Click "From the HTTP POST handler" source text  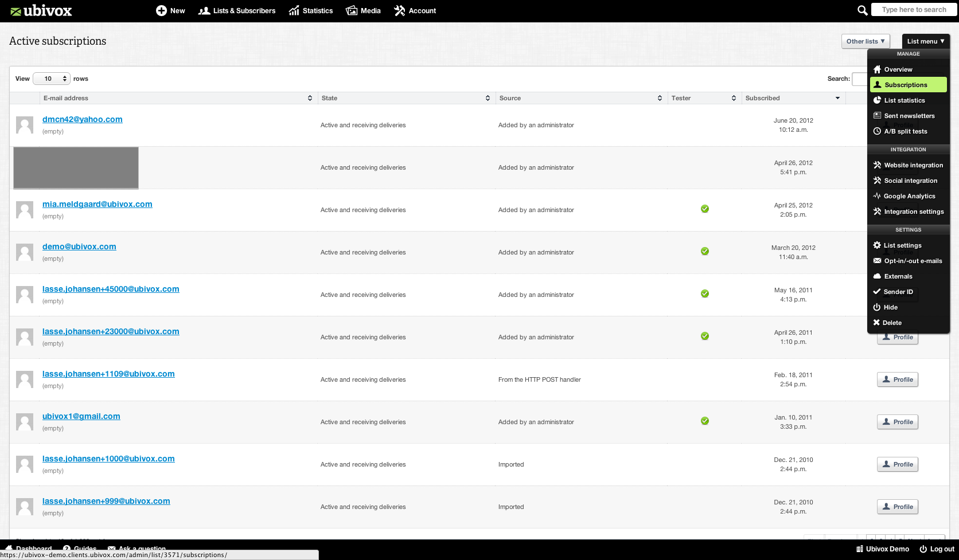pyautogui.click(x=540, y=379)
